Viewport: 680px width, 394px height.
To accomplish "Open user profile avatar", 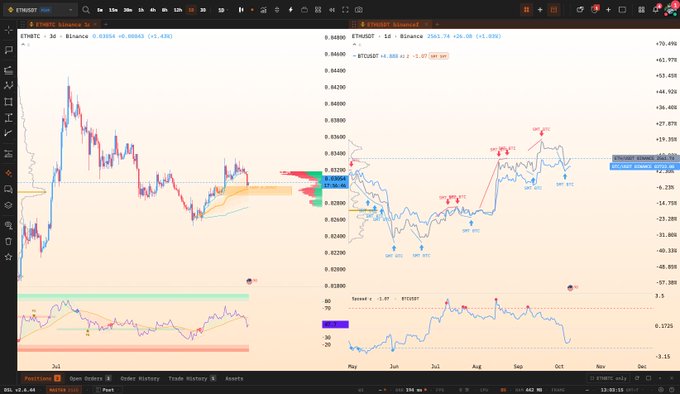I will click(670, 9).
